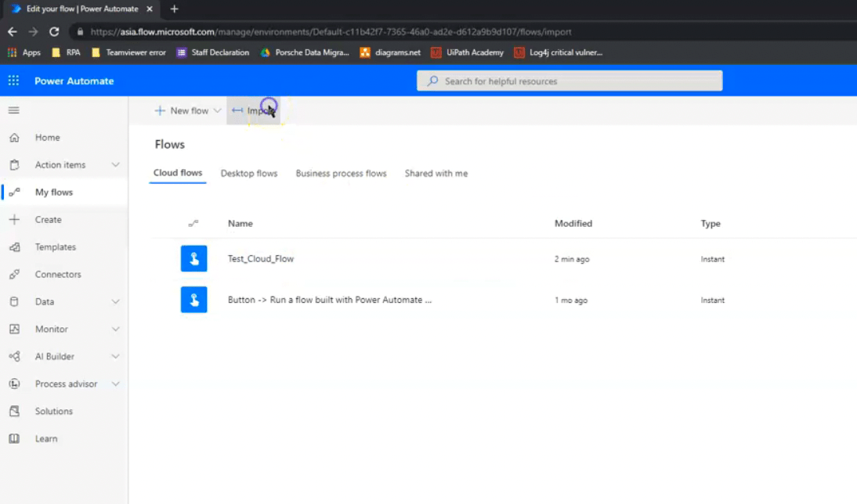Image resolution: width=857 pixels, height=504 pixels.
Task: Click the Learn book icon
Action: [x=14, y=438]
